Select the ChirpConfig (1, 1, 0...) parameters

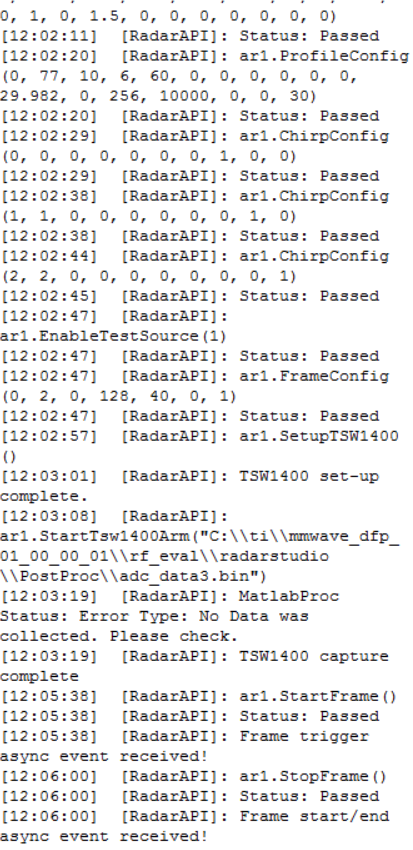(x=149, y=216)
